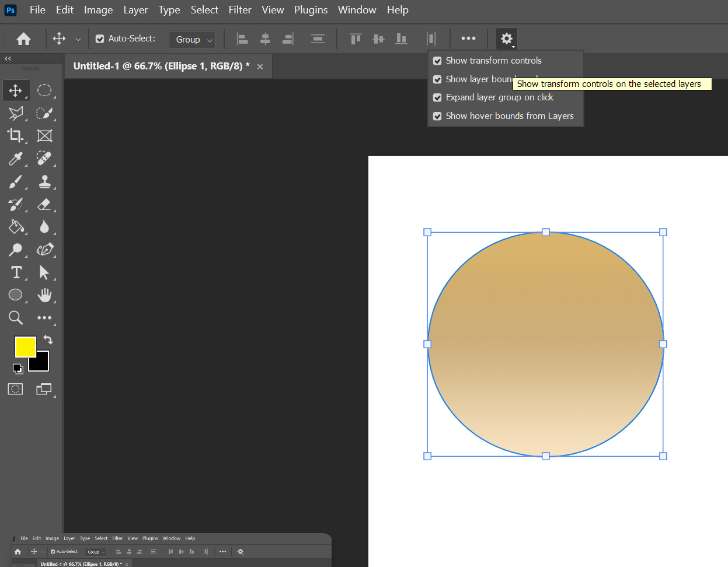728x567 pixels.
Task: Toggle the Auto-Select checkbox
Action: [100, 39]
